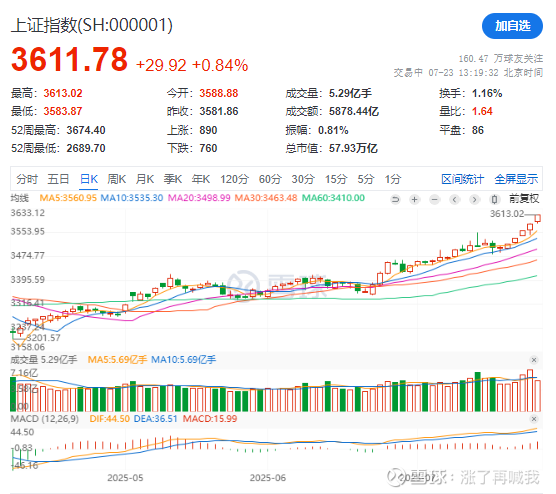556x494 pixels.
Task: Switch to the 60分 chart tab
Action: click(x=270, y=179)
